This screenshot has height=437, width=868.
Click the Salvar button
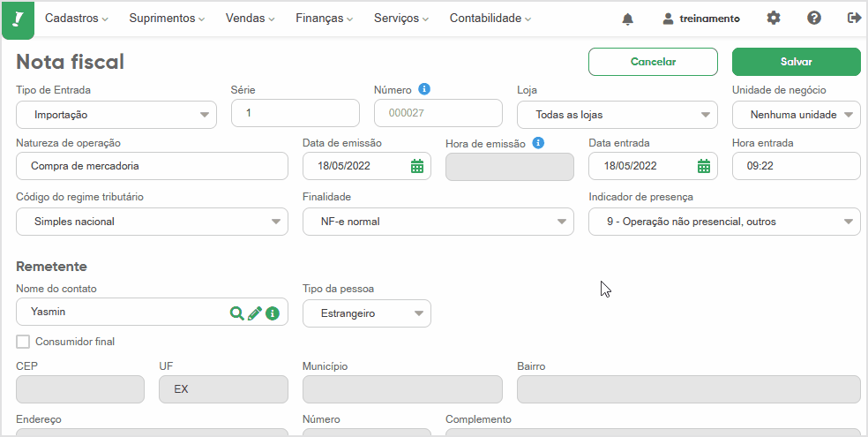coord(796,62)
